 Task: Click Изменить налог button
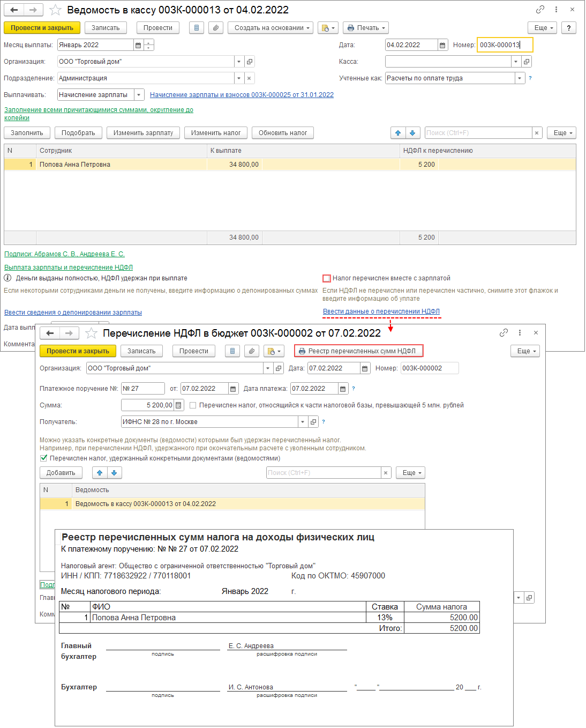pos(216,133)
